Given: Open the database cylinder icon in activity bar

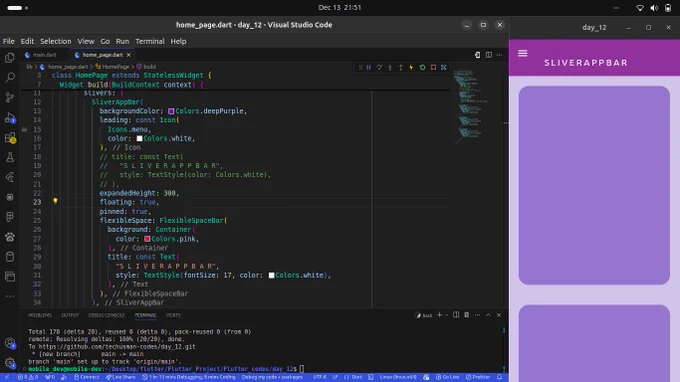Looking at the screenshot, I should (10, 257).
